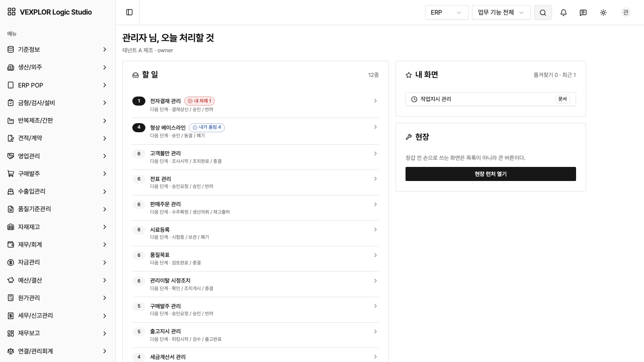Image resolution: width=644 pixels, height=362 pixels.
Task: Select the 구매발주 관리 task text
Action: pos(166,306)
